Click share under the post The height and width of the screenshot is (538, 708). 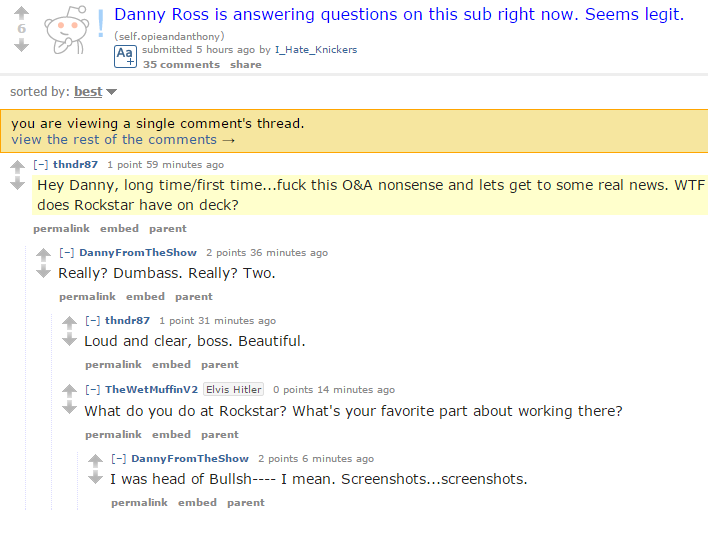246,65
